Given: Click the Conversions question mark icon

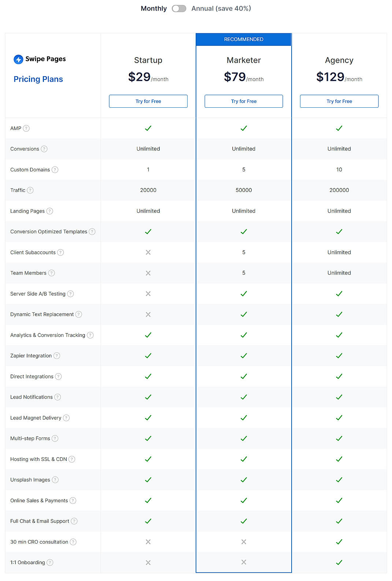Looking at the screenshot, I should pos(44,149).
